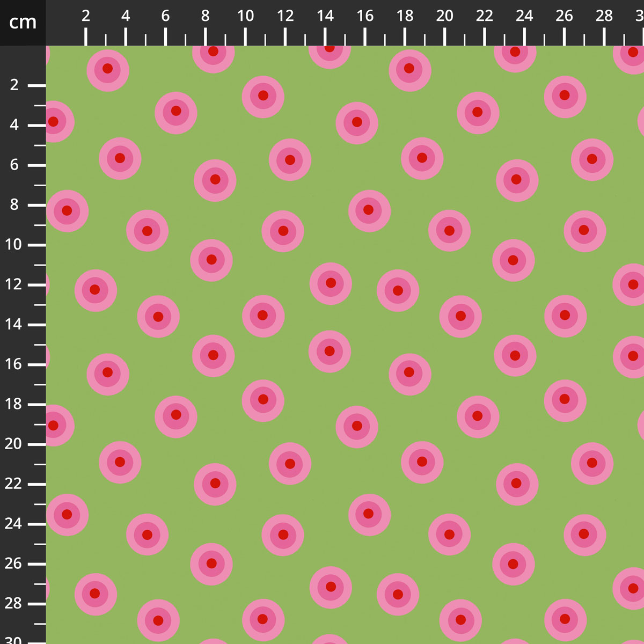
Task: Click the number 28 on the vertical ruler
Action: [13, 604]
